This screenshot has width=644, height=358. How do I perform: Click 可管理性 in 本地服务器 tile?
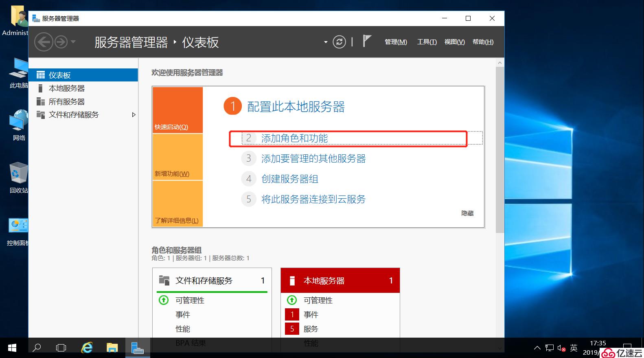point(318,300)
